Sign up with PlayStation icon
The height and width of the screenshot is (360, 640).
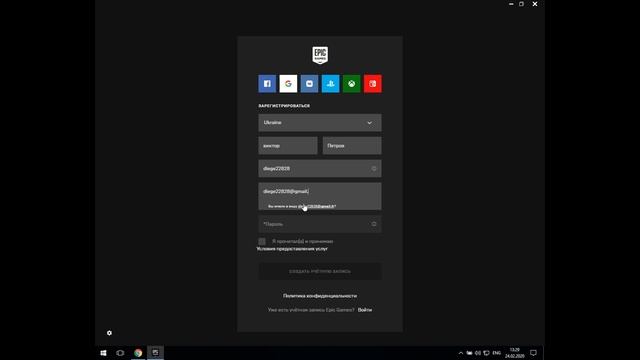click(x=331, y=84)
